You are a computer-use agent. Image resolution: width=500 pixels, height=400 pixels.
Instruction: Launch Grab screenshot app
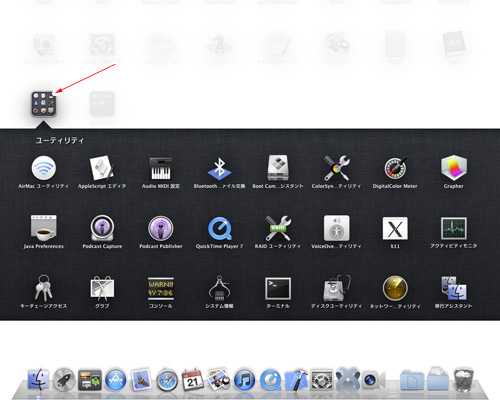[x=102, y=288]
